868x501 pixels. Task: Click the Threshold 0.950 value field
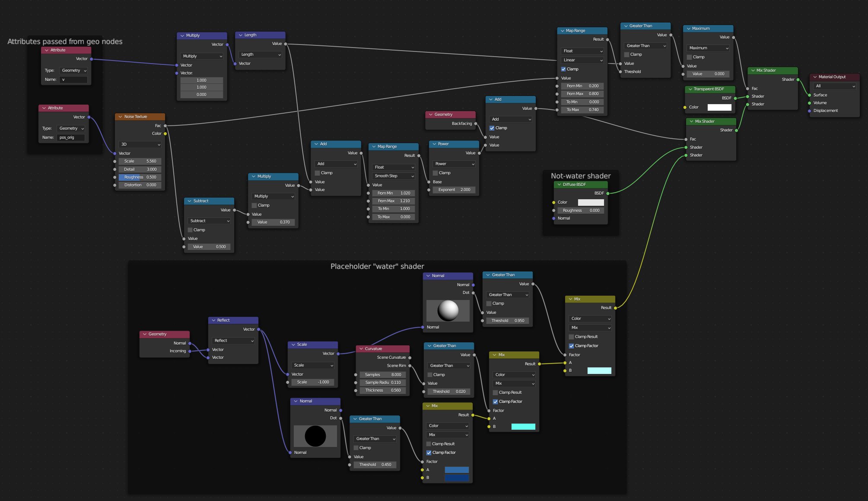coord(507,321)
